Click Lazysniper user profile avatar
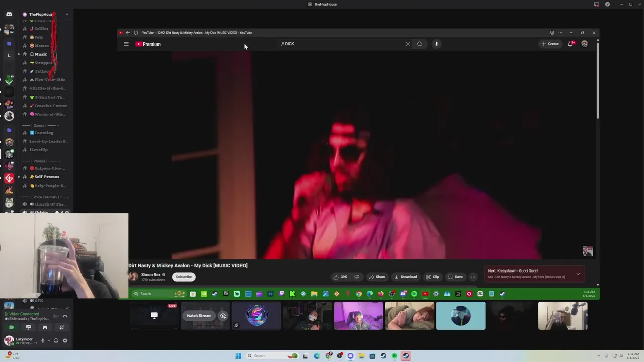This screenshot has width=644, height=362. 9,341
